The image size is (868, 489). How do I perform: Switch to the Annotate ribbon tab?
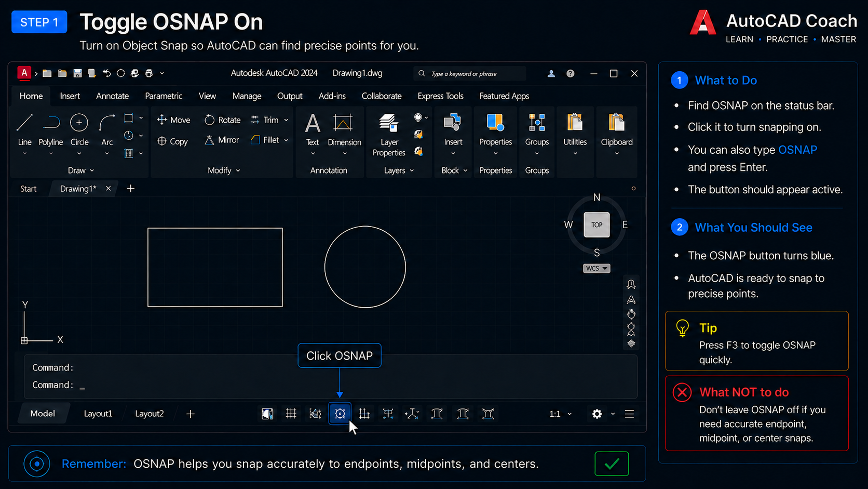(112, 96)
